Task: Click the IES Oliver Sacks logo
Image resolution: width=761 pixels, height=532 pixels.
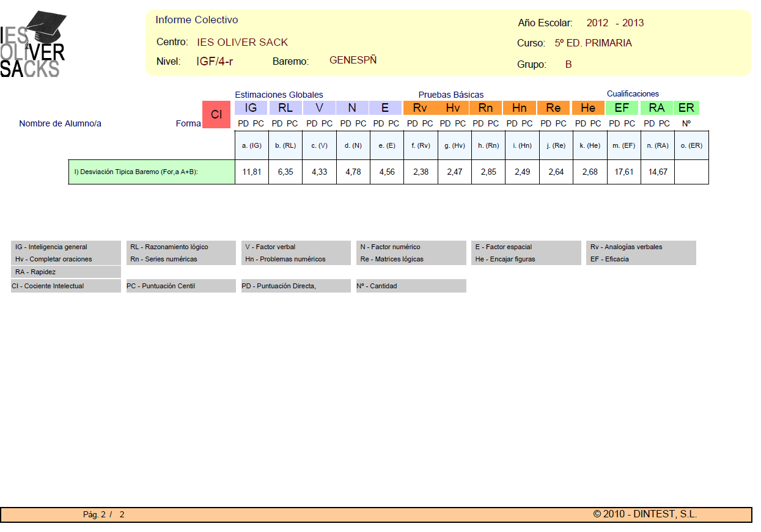Action: coord(33,44)
